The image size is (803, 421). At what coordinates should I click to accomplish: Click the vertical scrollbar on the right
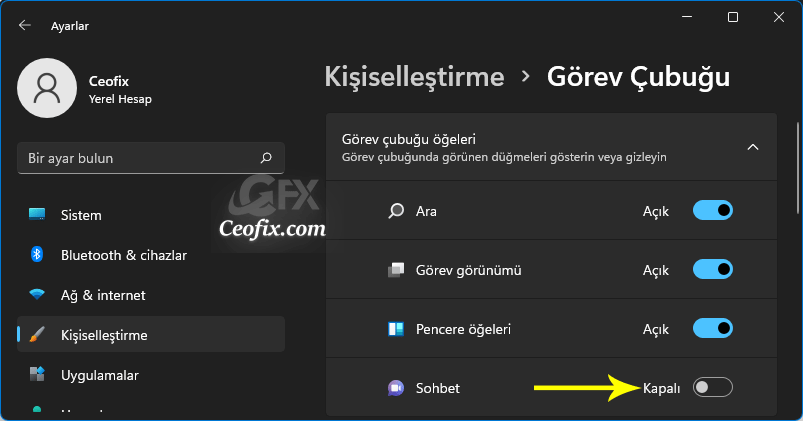[x=797, y=168]
